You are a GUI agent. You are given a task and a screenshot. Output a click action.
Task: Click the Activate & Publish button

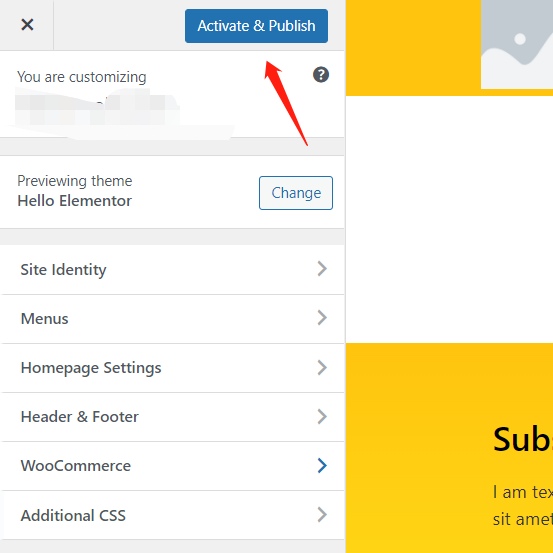tap(256, 26)
